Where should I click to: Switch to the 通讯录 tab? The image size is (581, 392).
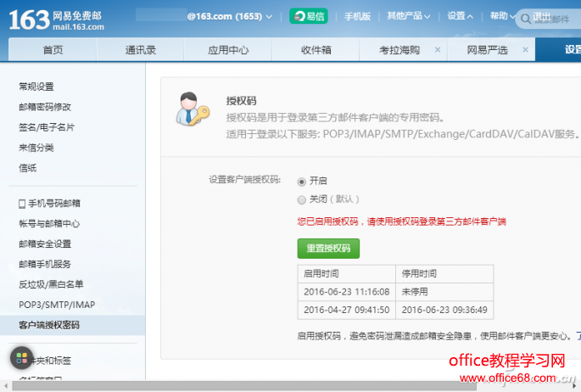pos(140,50)
